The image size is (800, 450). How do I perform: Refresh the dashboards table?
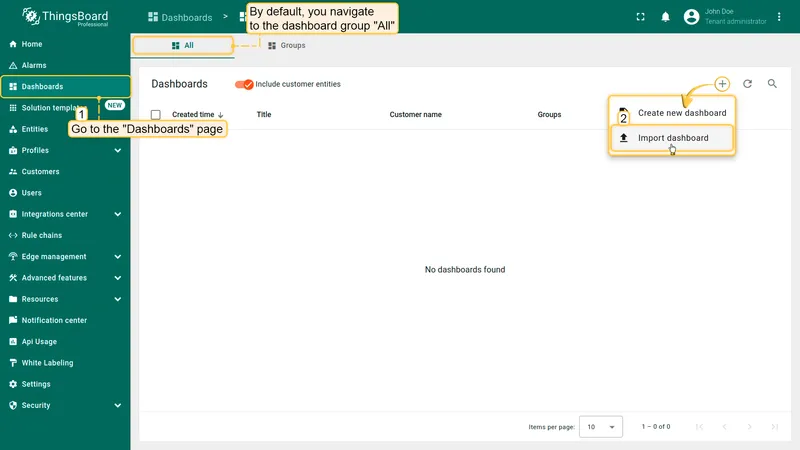click(x=747, y=84)
